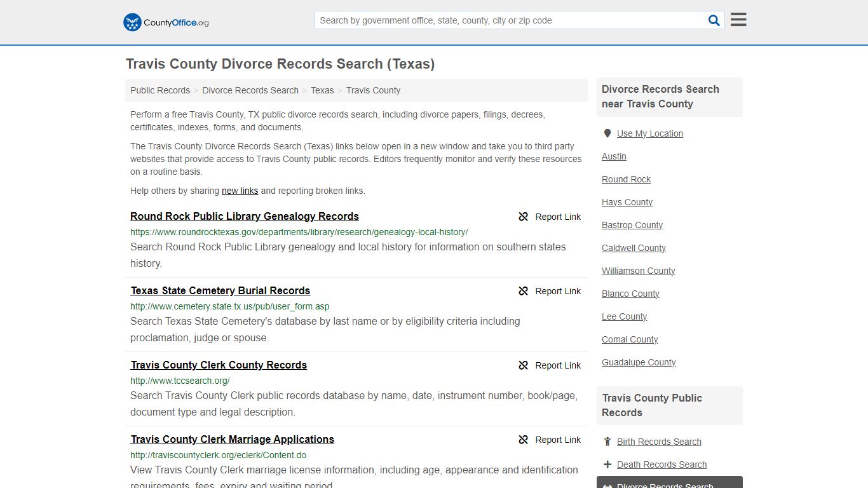
Task: Click broken-link icon for Marriage Applications
Action: point(524,440)
